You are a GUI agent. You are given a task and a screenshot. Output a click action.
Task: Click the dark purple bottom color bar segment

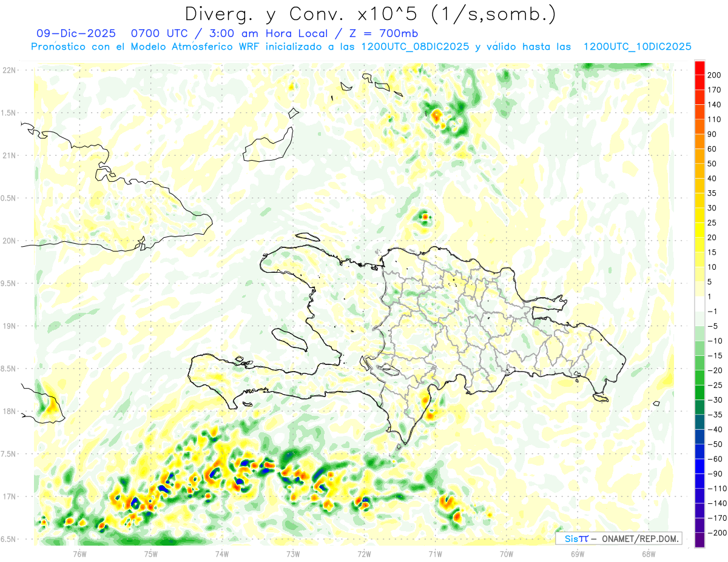click(x=699, y=540)
